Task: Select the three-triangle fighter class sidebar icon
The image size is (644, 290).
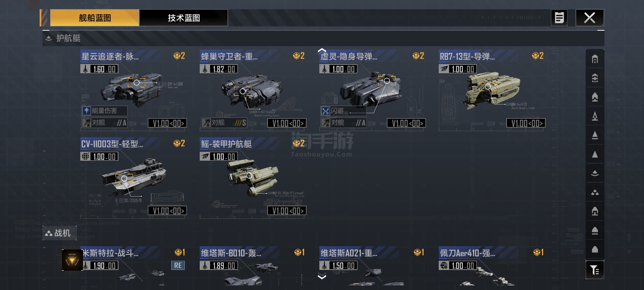Action: click(x=595, y=192)
